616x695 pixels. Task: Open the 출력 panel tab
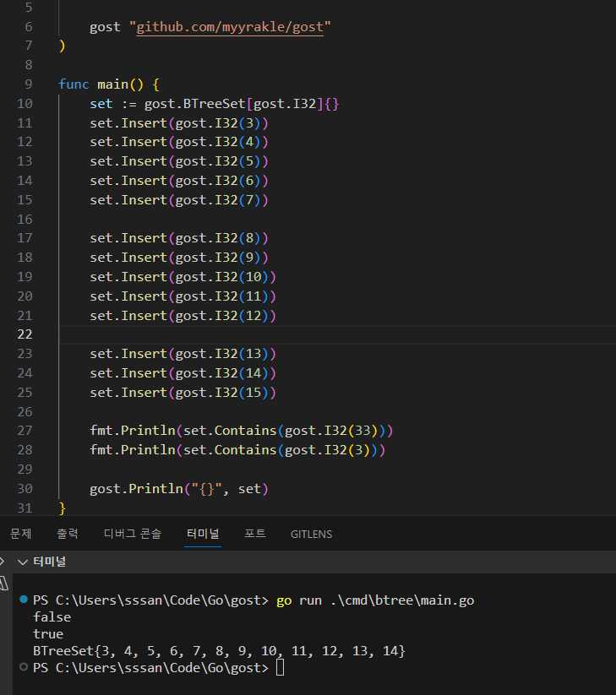pyautogui.click(x=68, y=534)
